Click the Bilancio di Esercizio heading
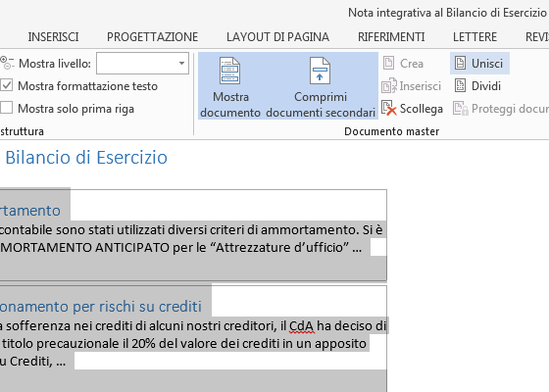Screen dimensions: 549x392 click(86, 157)
